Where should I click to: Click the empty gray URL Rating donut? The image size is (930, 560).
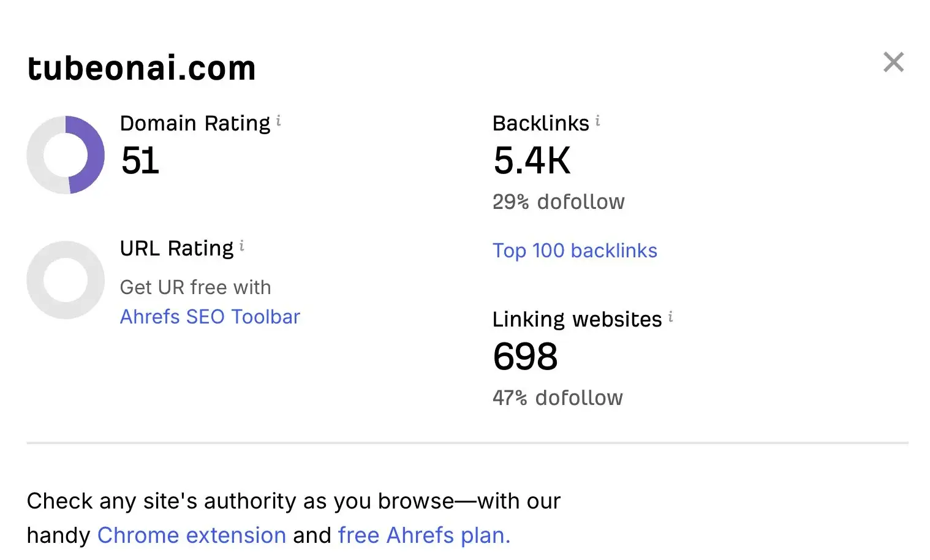(x=66, y=280)
